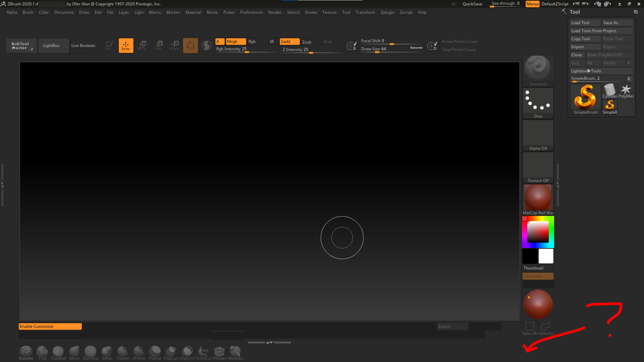Open the Stroke menu
644x362 pixels.
tap(311, 12)
